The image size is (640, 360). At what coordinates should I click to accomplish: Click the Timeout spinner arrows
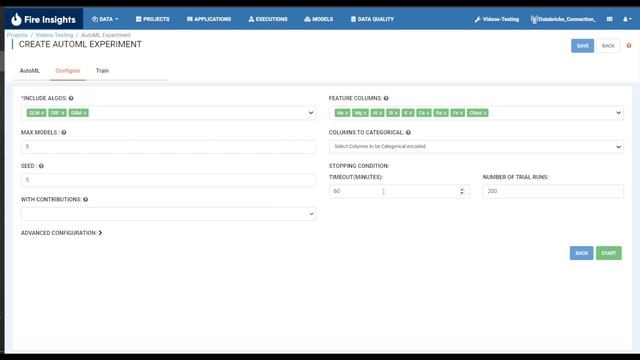pyautogui.click(x=462, y=191)
